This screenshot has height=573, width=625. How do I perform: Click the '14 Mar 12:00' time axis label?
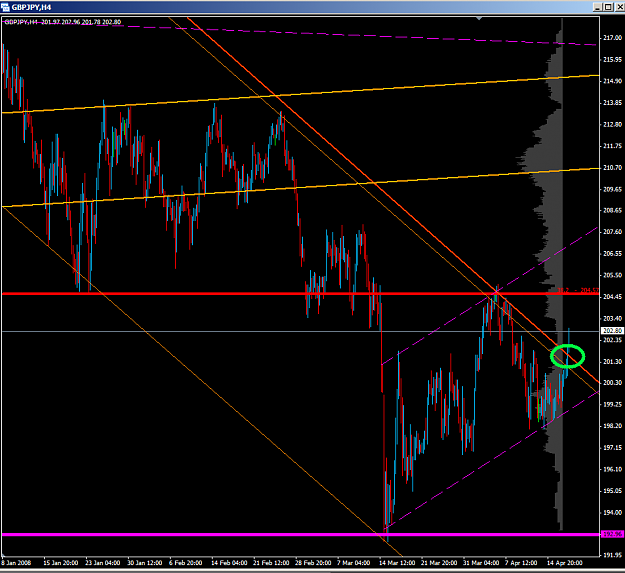click(x=397, y=563)
